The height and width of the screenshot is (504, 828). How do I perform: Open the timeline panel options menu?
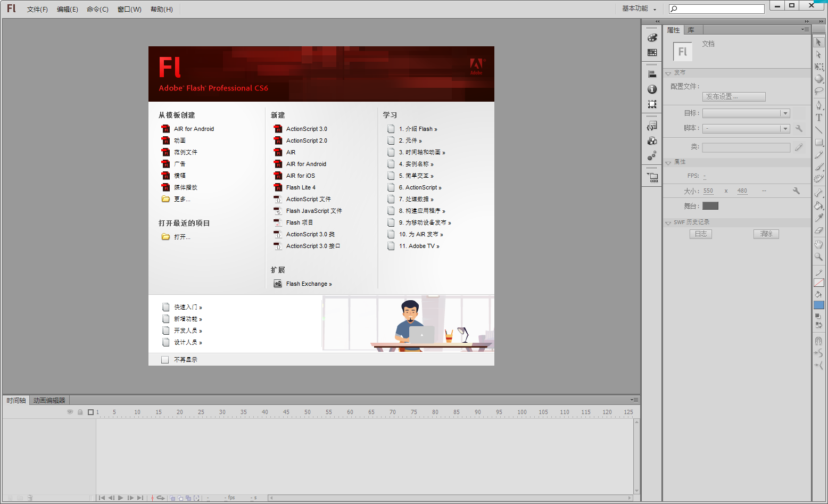pos(634,400)
